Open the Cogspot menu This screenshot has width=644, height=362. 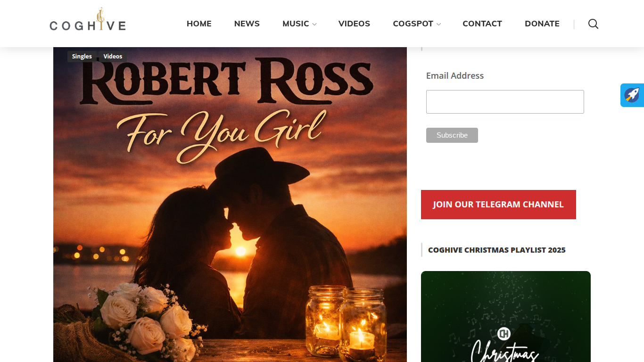point(413,24)
